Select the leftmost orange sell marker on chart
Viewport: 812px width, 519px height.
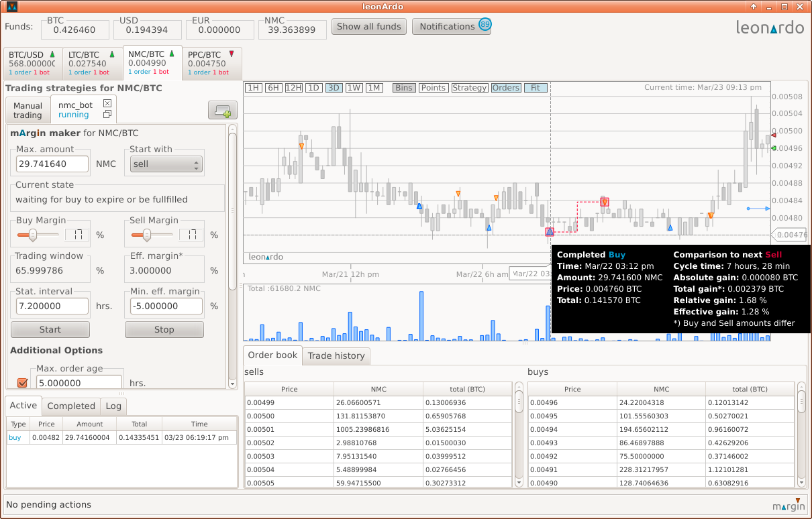click(x=301, y=146)
